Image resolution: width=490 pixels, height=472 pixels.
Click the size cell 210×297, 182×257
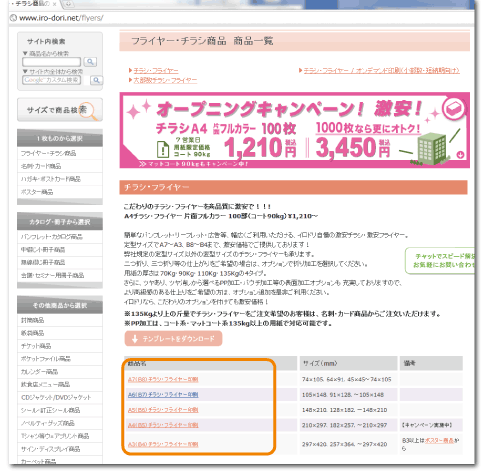pyautogui.click(x=348, y=425)
